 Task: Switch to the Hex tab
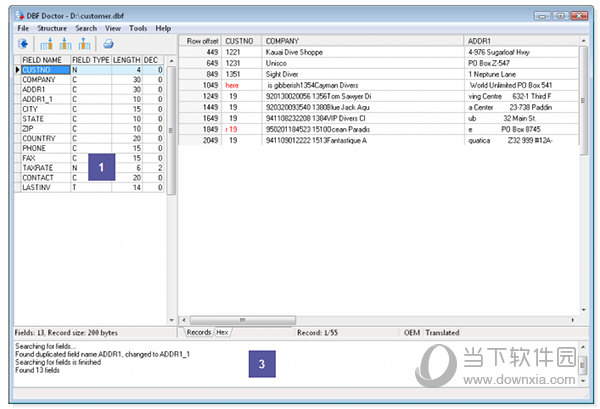click(x=222, y=332)
